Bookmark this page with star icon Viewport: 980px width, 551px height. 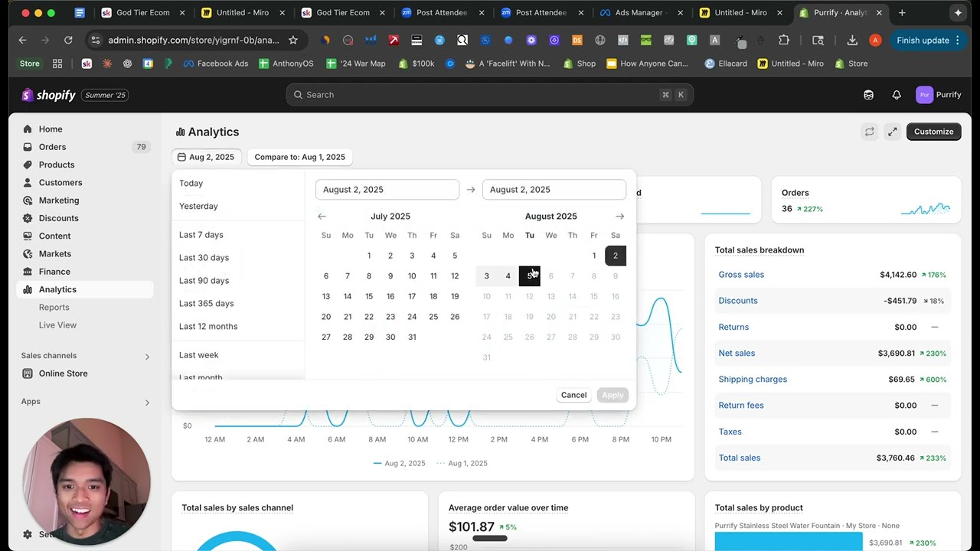point(293,41)
